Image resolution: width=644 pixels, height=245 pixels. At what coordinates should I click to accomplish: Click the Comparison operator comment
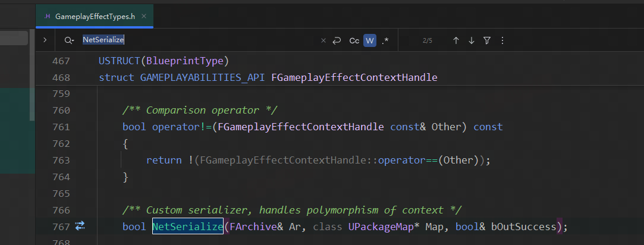pos(200,111)
